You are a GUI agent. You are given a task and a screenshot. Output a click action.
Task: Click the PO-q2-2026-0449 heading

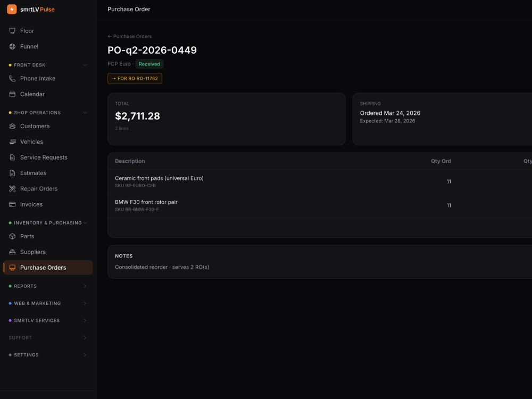[152, 50]
